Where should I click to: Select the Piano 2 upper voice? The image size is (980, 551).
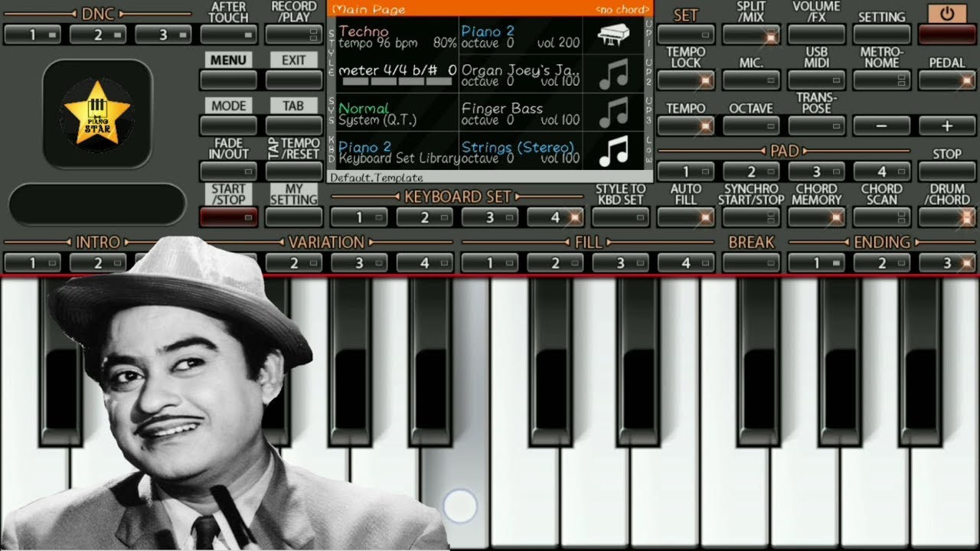click(521, 36)
